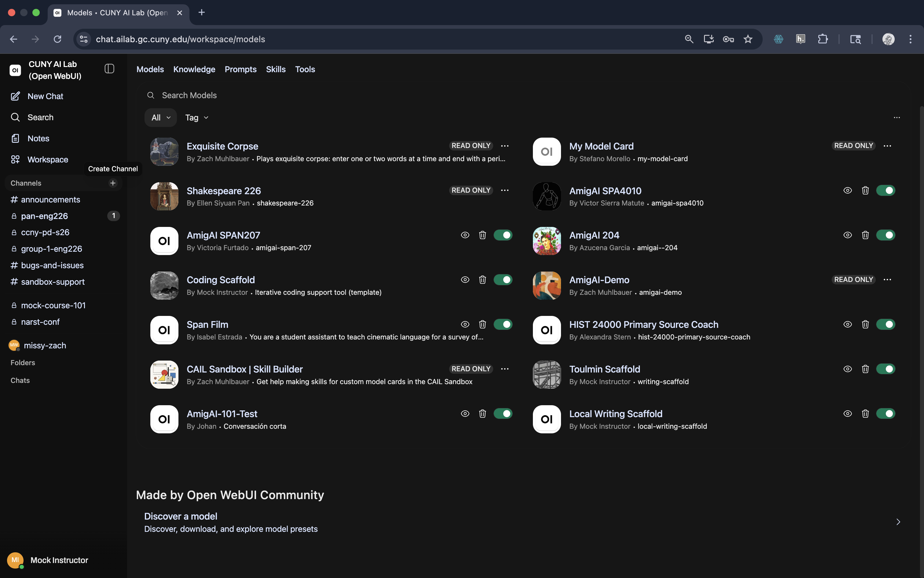This screenshot has height=578, width=924.
Task: Open the All filter dropdown
Action: pyautogui.click(x=161, y=118)
